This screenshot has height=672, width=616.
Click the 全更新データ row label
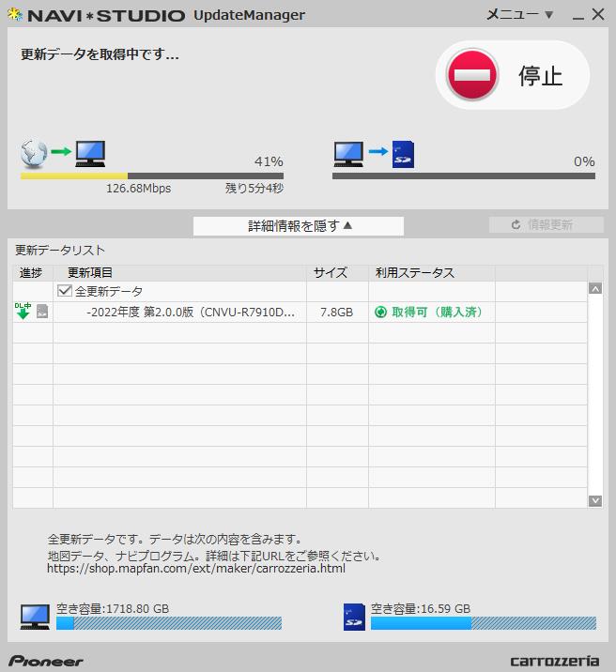point(109,292)
